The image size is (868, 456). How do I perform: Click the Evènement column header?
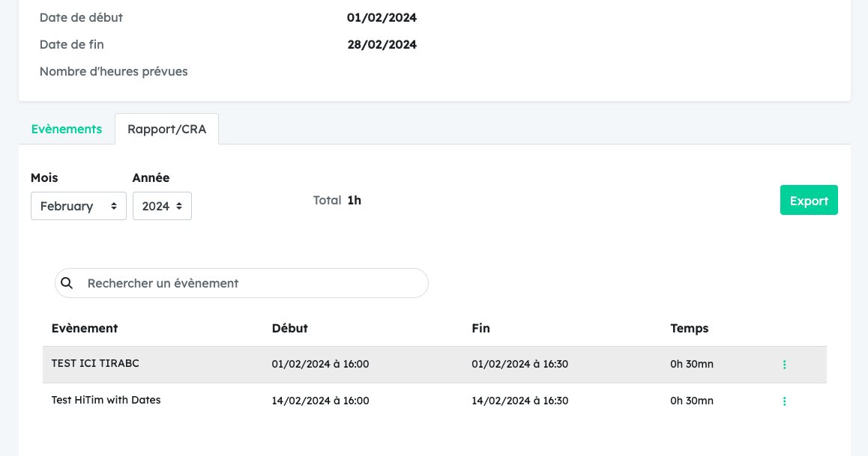[x=85, y=328]
